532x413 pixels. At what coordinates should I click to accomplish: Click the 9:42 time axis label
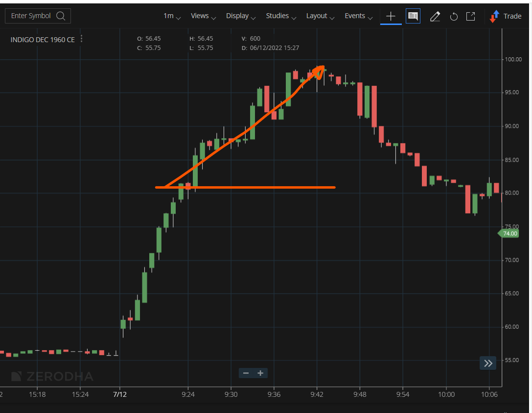tap(317, 395)
